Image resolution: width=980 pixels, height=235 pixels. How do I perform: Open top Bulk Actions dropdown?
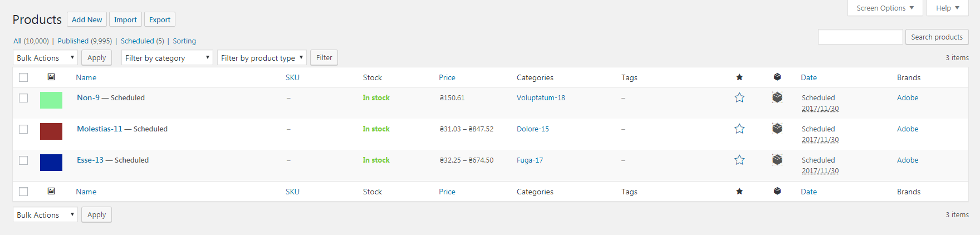point(45,58)
